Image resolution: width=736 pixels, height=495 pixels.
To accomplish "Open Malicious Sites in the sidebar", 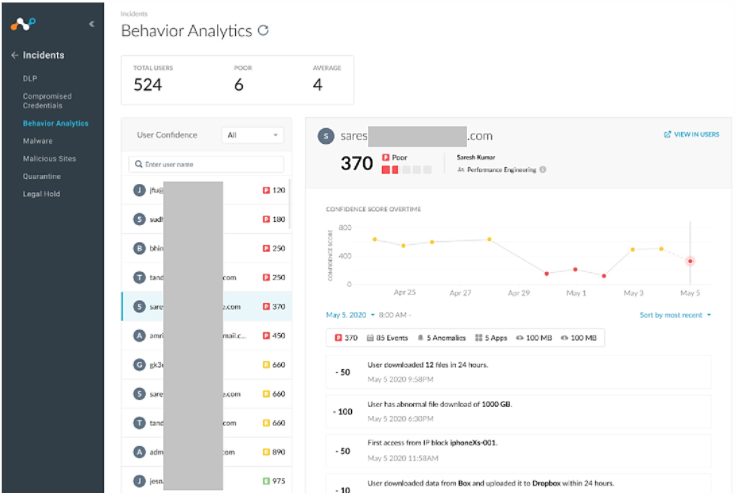I will [49, 159].
